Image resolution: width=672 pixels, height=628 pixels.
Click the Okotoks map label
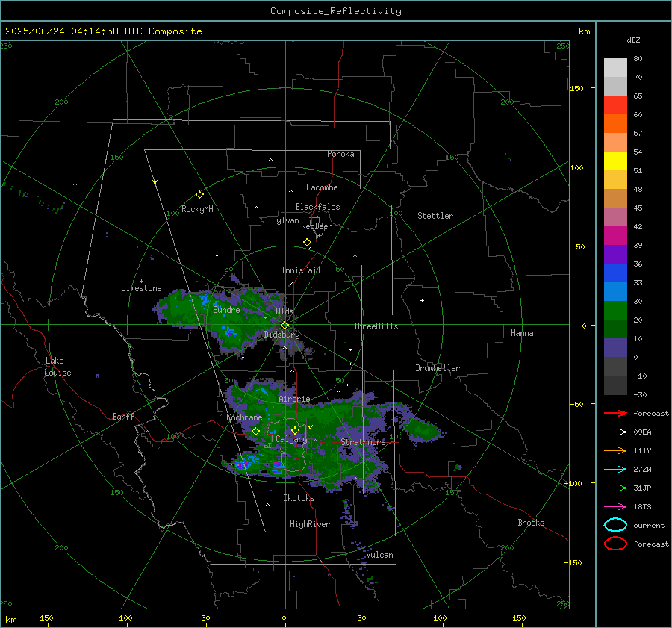pyautogui.click(x=299, y=498)
